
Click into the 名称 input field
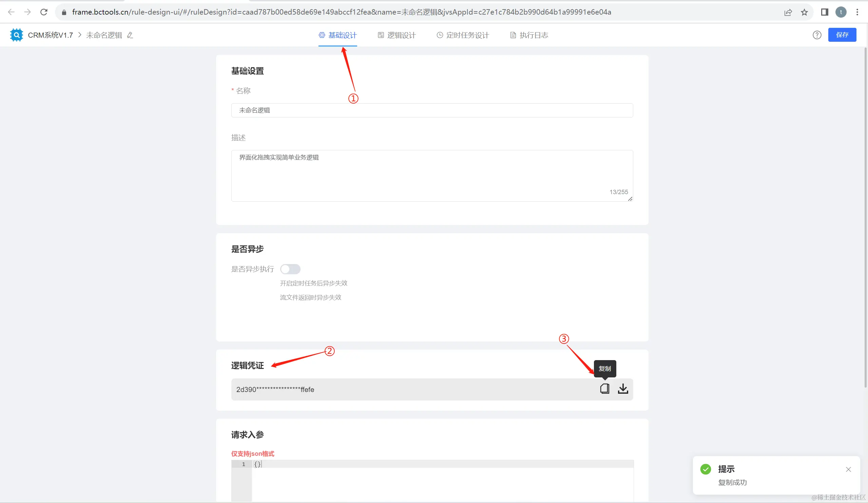pos(432,110)
